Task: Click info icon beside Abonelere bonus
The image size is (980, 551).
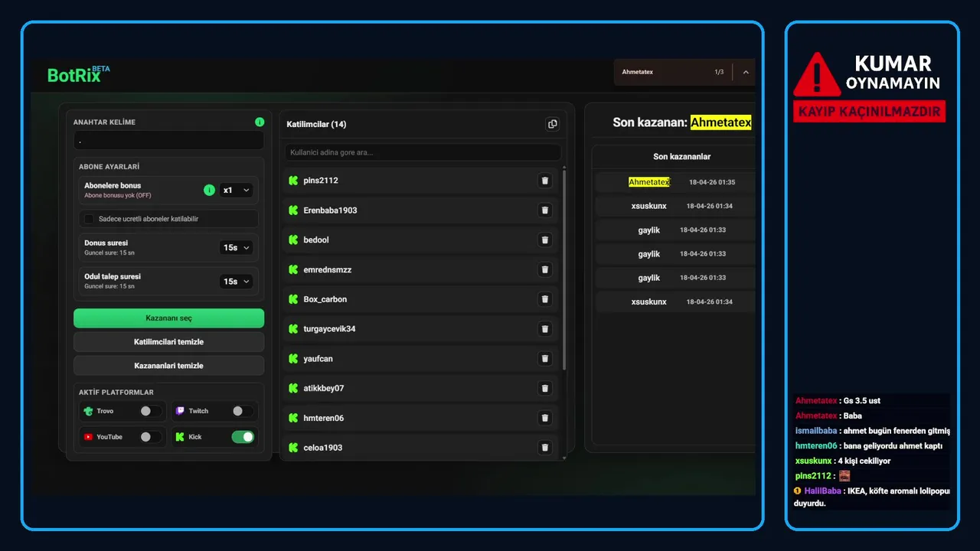Action: [209, 190]
